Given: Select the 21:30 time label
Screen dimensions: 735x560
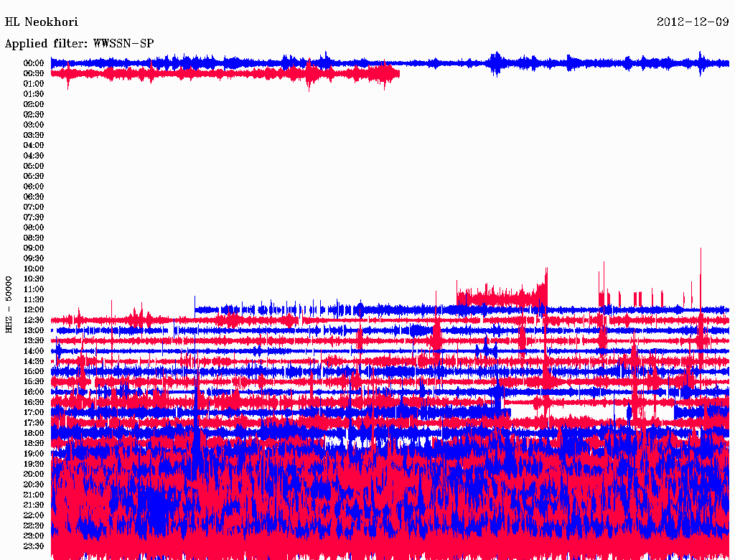Looking at the screenshot, I should [x=34, y=505].
